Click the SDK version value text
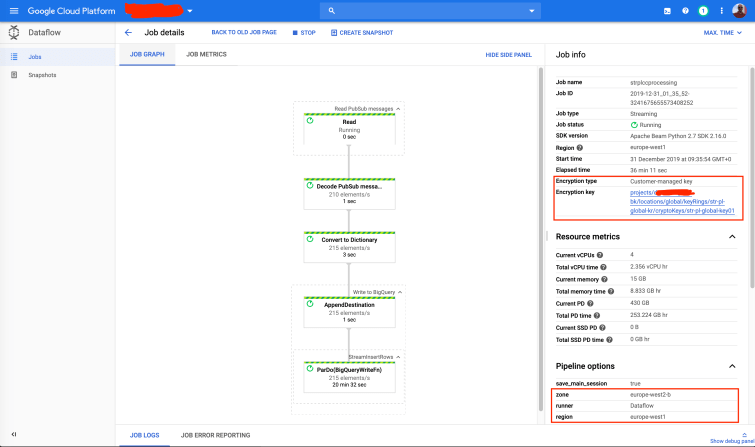The width and height of the screenshot is (755, 447). 678,136
